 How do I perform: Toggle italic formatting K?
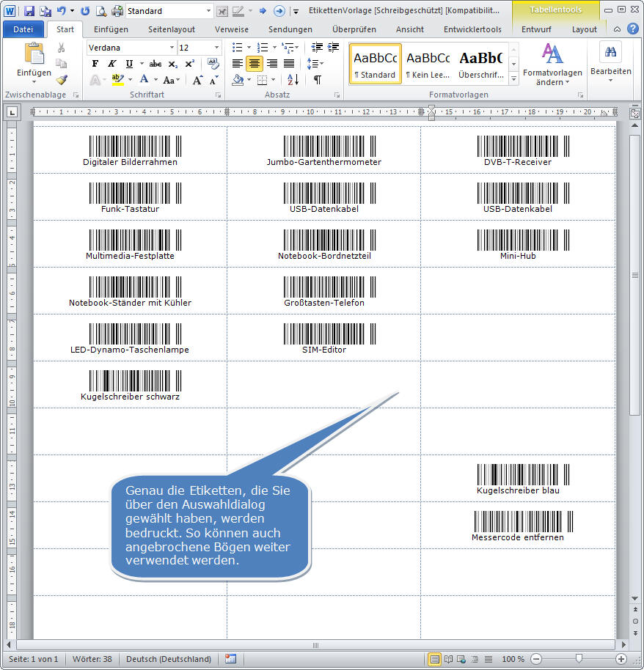pos(111,64)
